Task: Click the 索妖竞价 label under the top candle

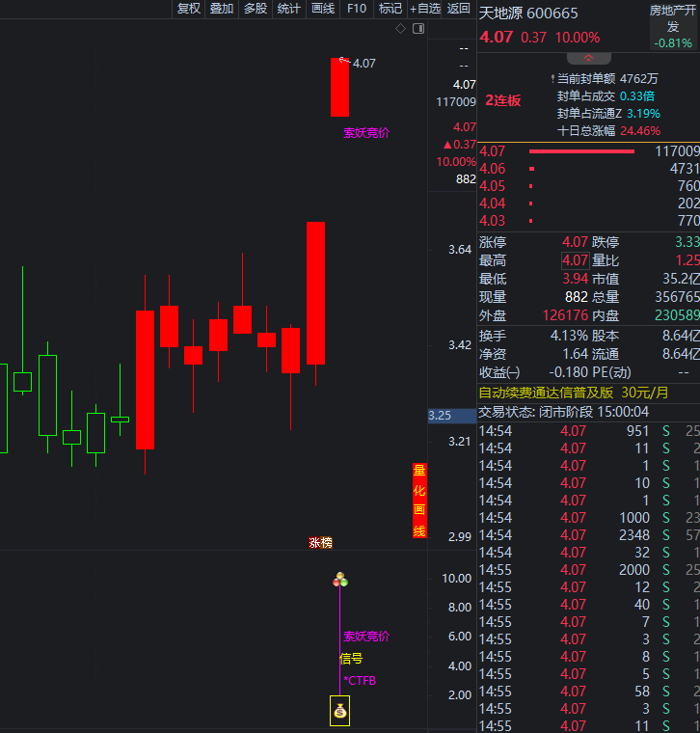Action: pos(366,133)
